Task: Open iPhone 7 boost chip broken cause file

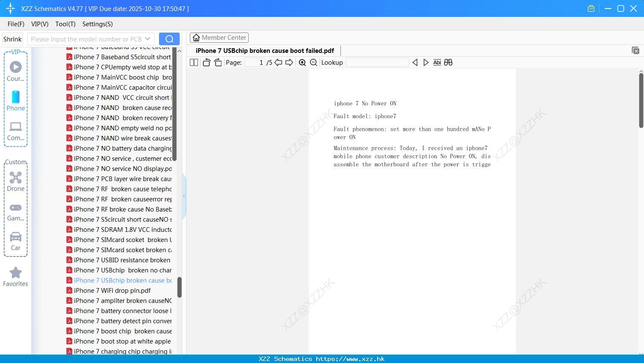Action: click(x=119, y=331)
